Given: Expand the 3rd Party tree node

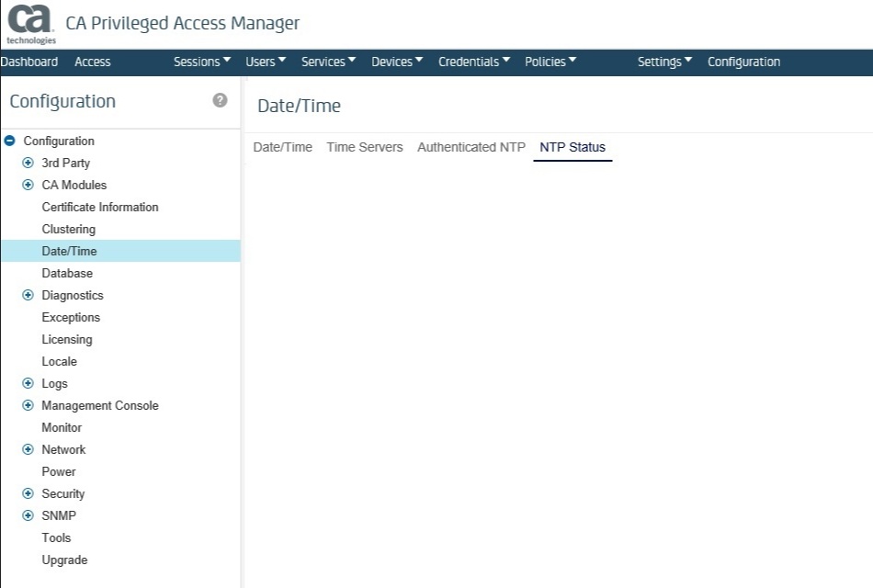Looking at the screenshot, I should tap(28, 163).
